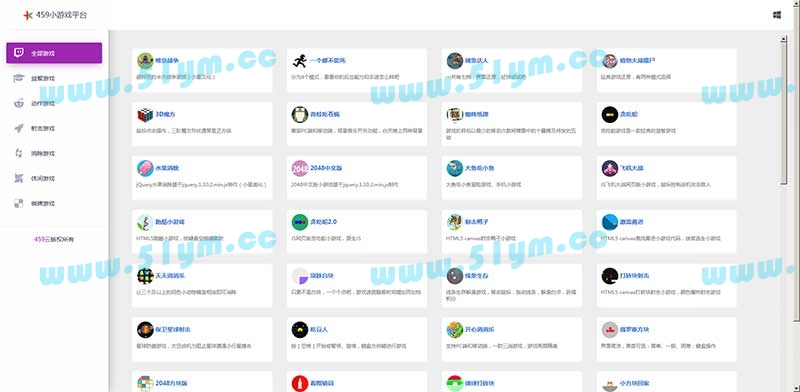Open the 3D魔方 game title link
This screenshot has height=392, width=800.
[x=165, y=114]
